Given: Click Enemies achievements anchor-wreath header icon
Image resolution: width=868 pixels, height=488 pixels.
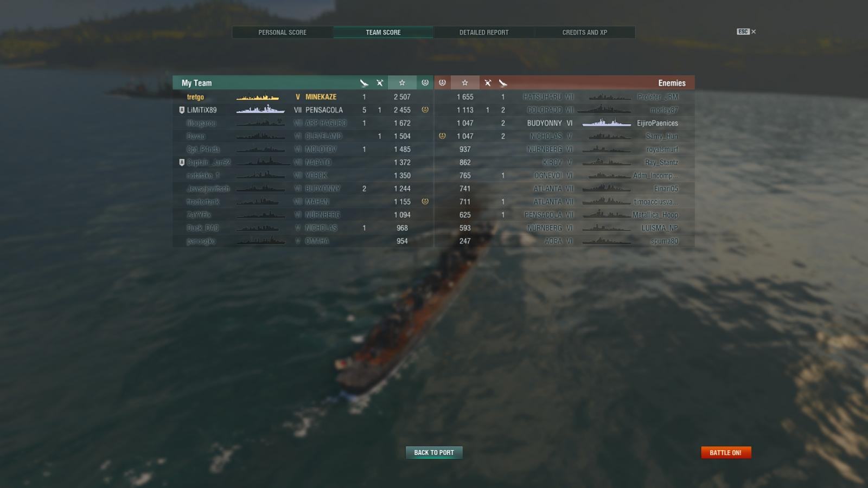Looking at the screenshot, I should click(442, 83).
